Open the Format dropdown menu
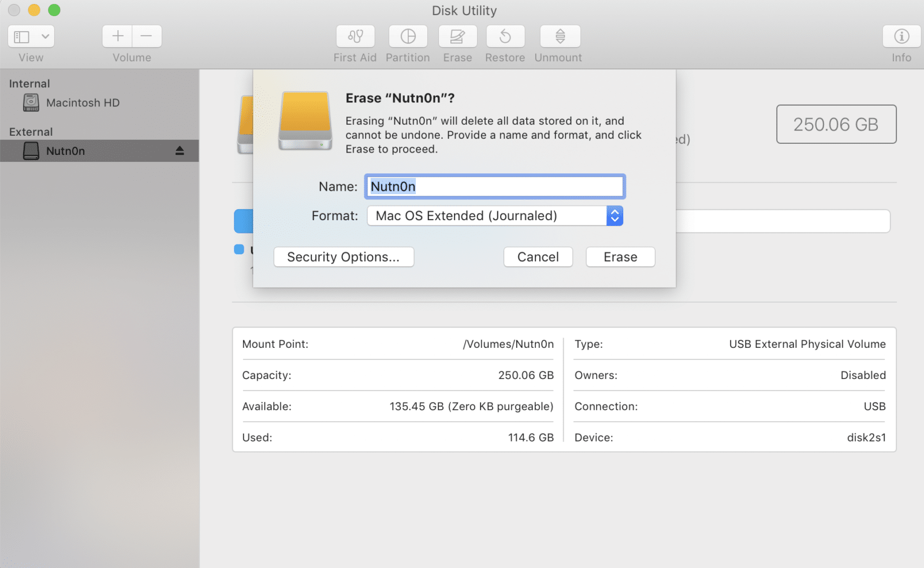The image size is (924, 568). 487,216
